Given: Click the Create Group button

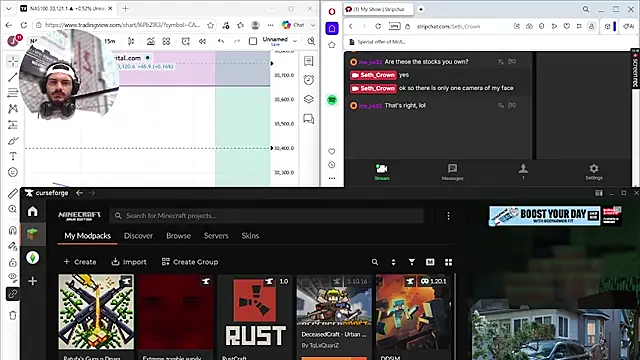Looking at the screenshot, I should click(x=190, y=262).
